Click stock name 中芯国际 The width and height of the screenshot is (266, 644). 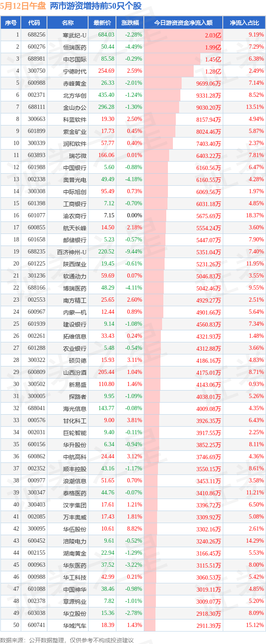75,59
